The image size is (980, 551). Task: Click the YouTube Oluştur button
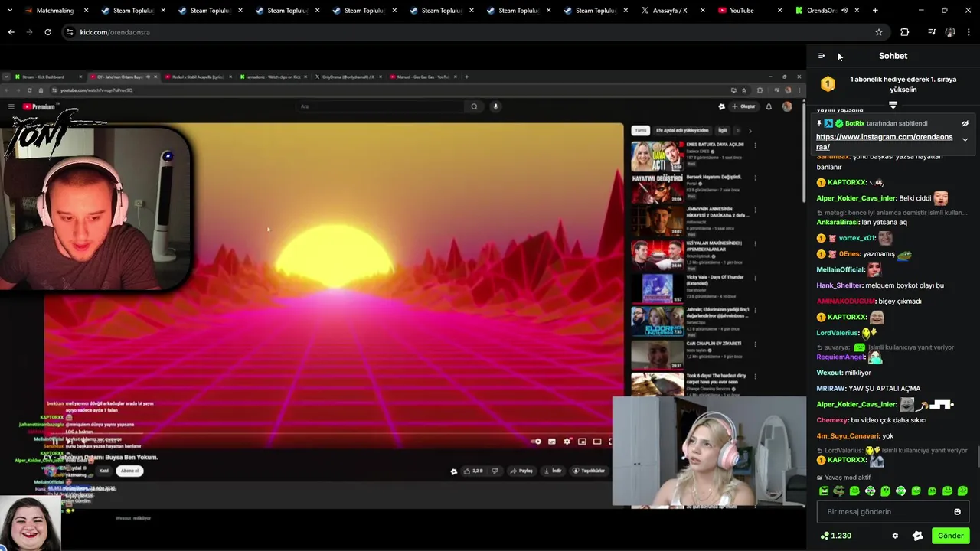pyautogui.click(x=743, y=106)
